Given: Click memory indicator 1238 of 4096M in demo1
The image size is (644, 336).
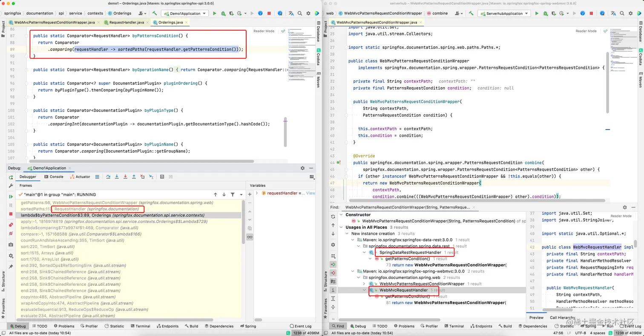Looking at the screenshot, I should (306, 333).
